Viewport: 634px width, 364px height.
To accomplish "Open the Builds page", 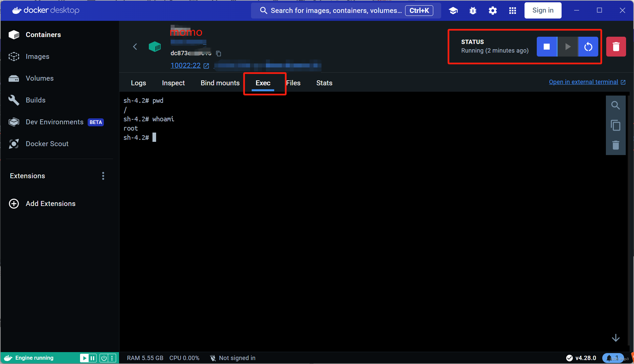I will tap(27, 100).
